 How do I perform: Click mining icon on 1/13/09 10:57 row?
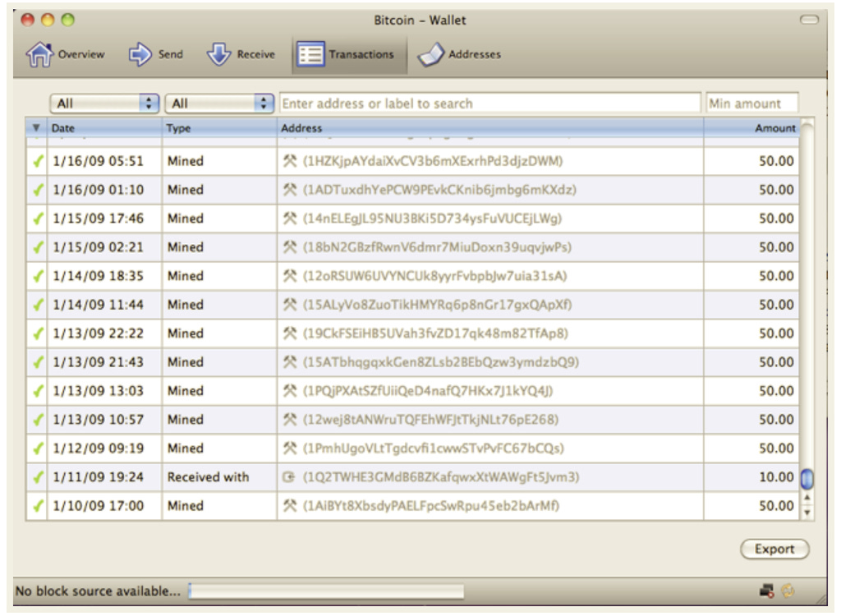[x=290, y=420]
